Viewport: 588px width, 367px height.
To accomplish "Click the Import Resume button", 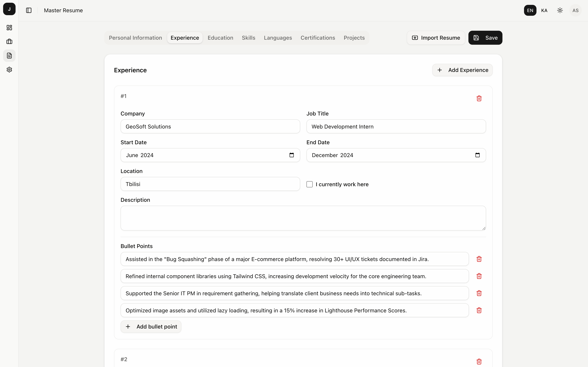I will pyautogui.click(x=436, y=38).
